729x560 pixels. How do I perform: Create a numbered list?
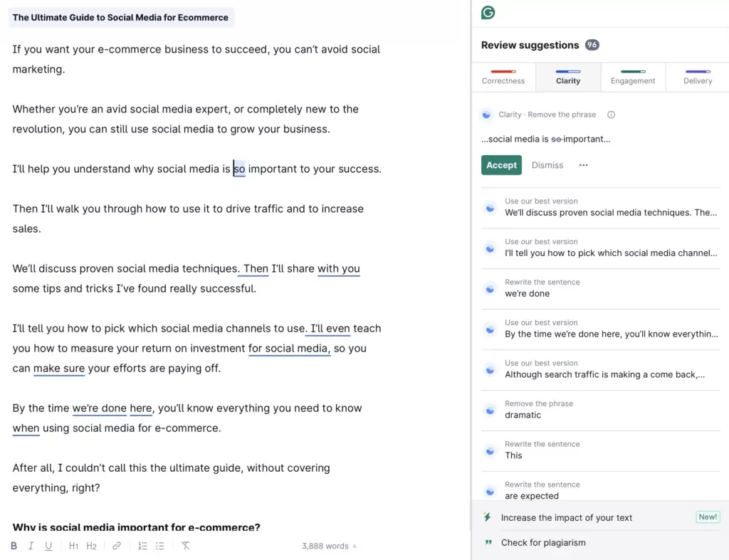point(142,546)
